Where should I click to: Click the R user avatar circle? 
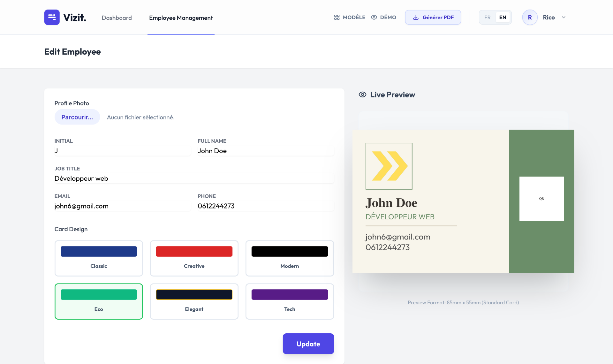pos(530,17)
